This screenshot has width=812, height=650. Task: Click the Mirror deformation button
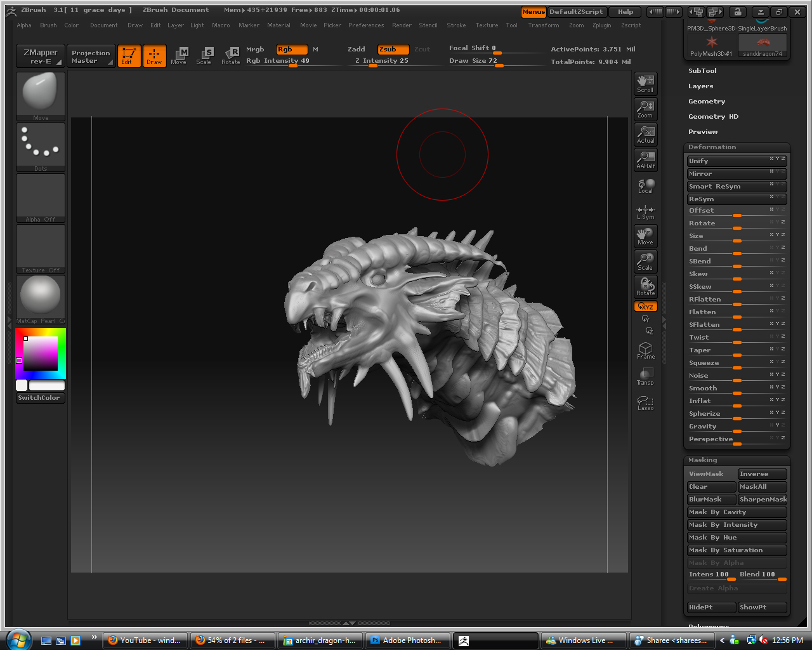pos(737,174)
